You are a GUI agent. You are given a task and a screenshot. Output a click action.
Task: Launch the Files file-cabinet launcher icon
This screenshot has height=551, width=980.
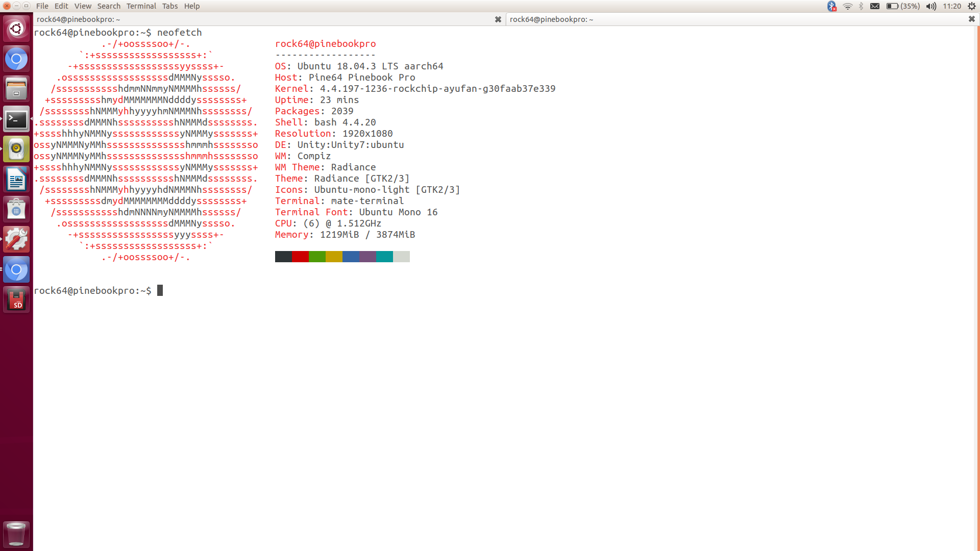(x=16, y=89)
